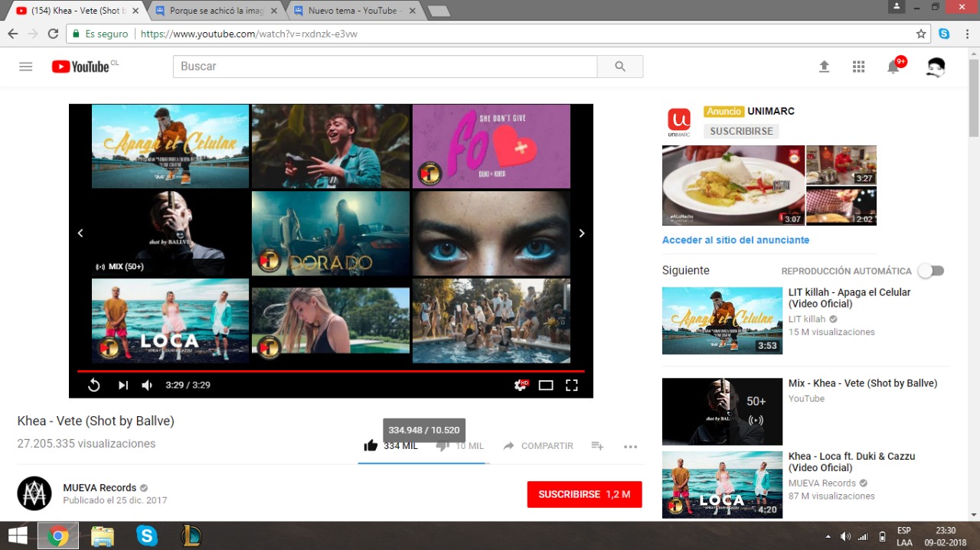The height and width of the screenshot is (550, 980).
Task: Open the upload video icon
Action: (x=824, y=67)
